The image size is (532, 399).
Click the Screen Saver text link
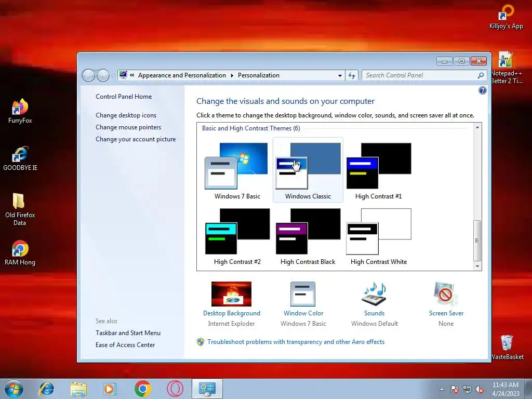pos(446,313)
